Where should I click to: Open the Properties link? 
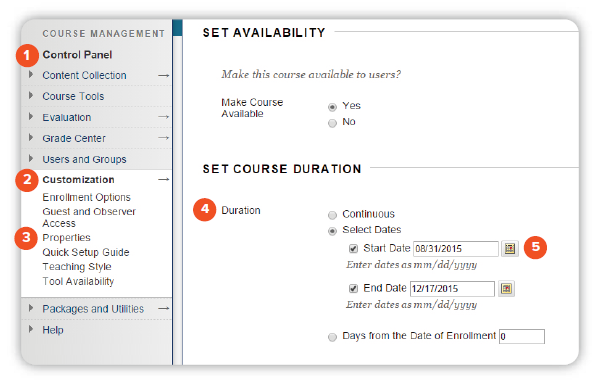pos(66,238)
